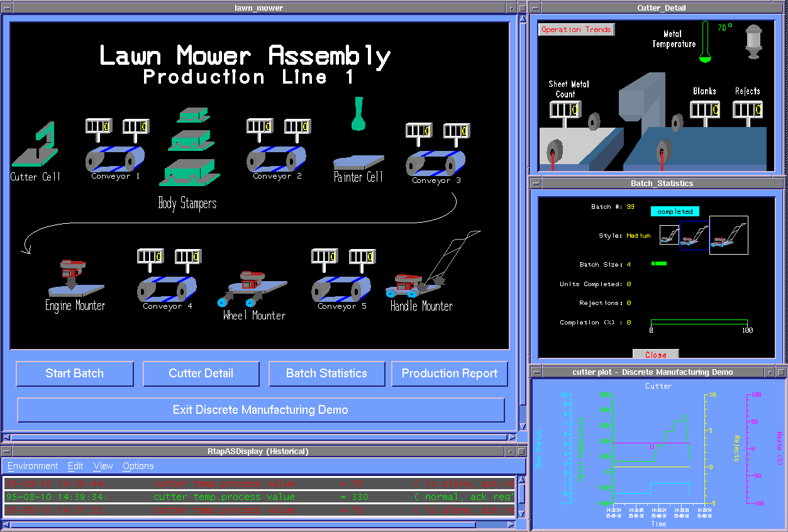Open the View menu

(103, 466)
